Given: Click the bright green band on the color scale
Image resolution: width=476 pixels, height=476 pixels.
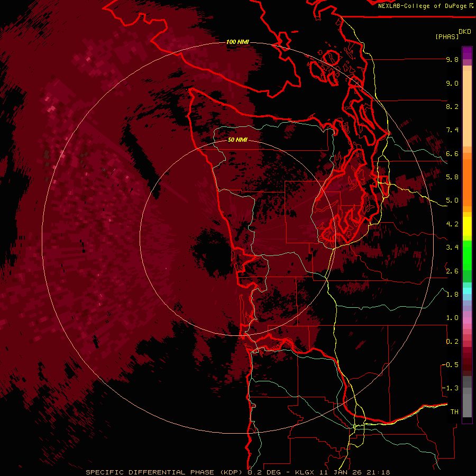Looking at the screenshot, I should [467, 254].
